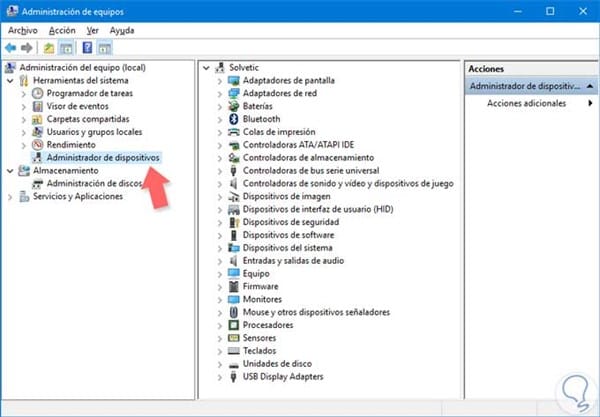
Task: Click the Adaptadores de pantalla icon
Action: point(233,80)
